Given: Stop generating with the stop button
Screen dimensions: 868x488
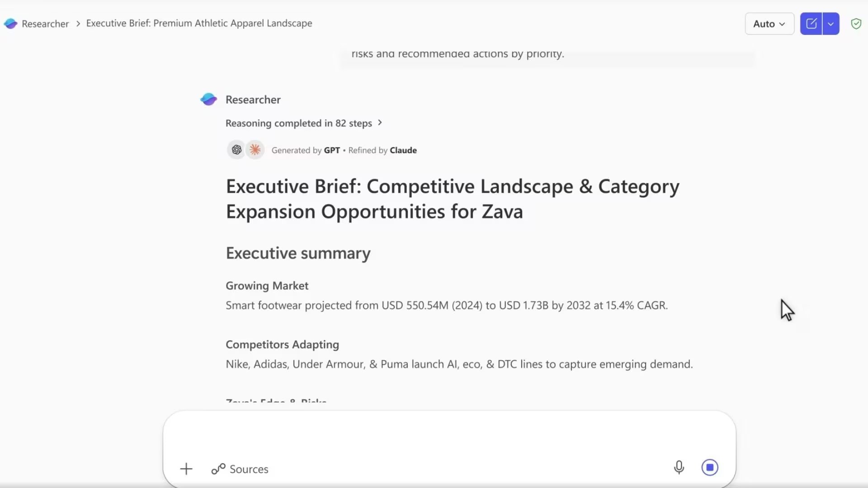Looking at the screenshot, I should 710,467.
